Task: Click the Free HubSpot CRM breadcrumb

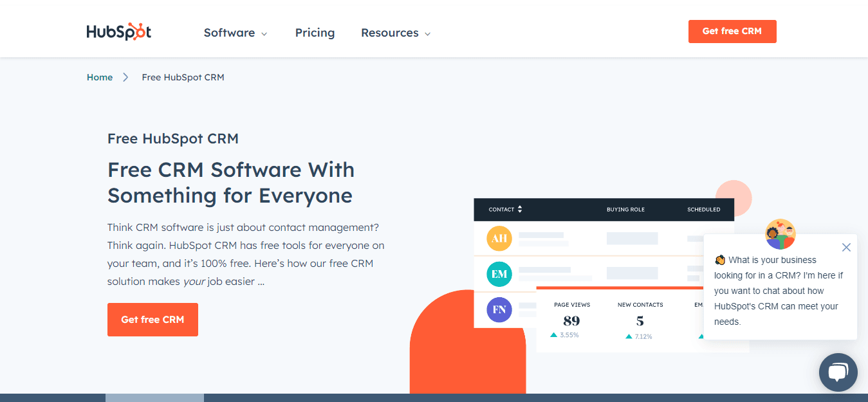Action: (183, 77)
